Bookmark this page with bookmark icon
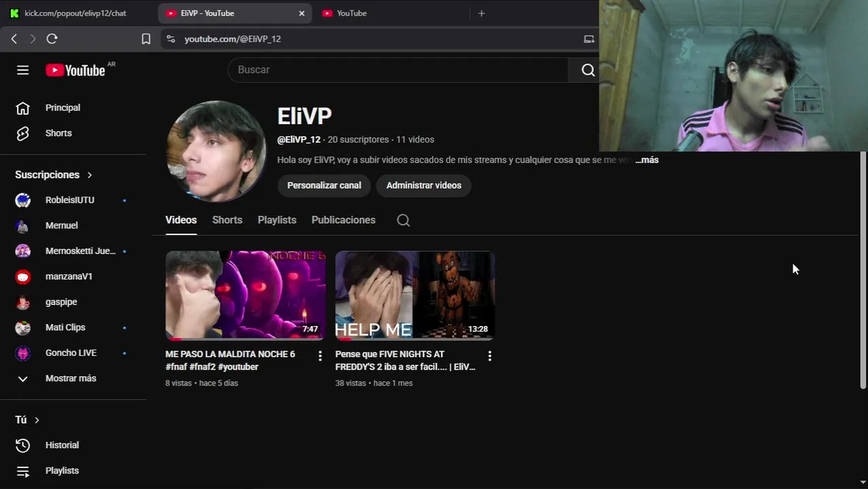 pyautogui.click(x=146, y=39)
